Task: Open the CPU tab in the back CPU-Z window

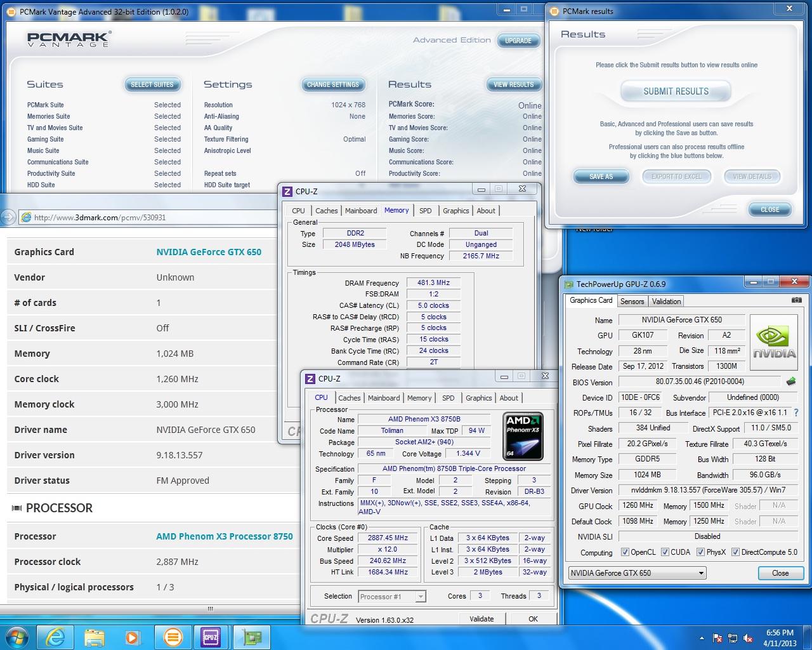Action: tap(298, 211)
